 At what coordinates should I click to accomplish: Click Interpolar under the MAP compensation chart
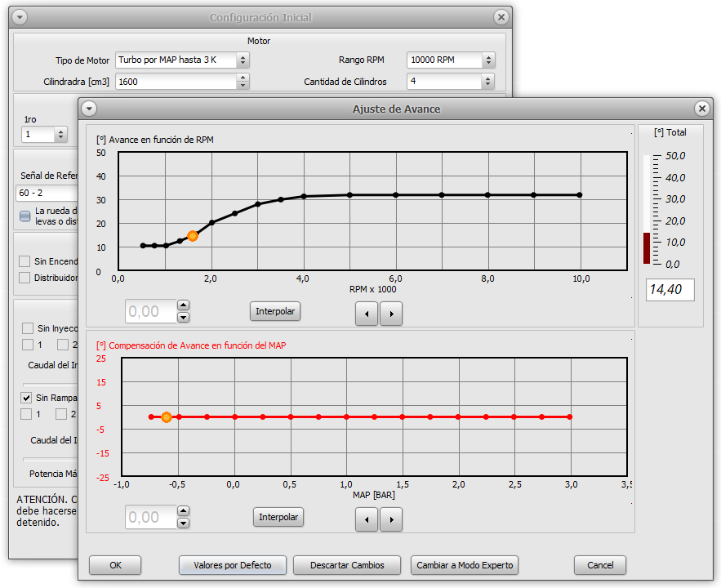[x=278, y=517]
